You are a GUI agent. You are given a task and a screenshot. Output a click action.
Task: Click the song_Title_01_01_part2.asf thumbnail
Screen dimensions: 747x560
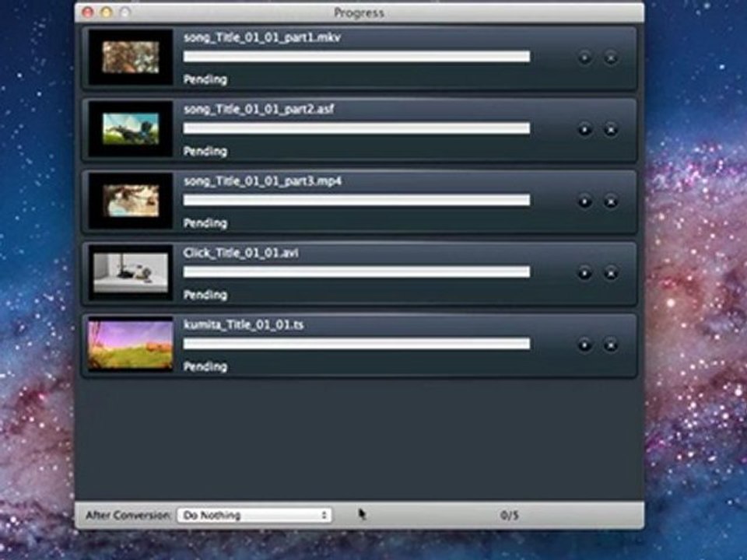(x=131, y=129)
